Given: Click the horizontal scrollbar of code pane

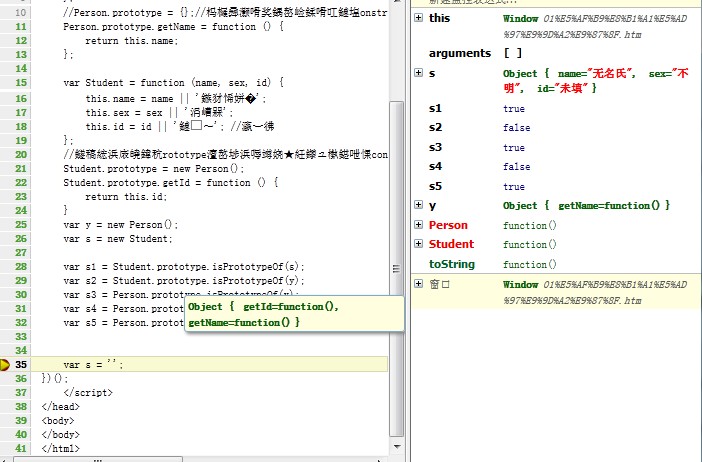Looking at the screenshot, I should 98,459.
